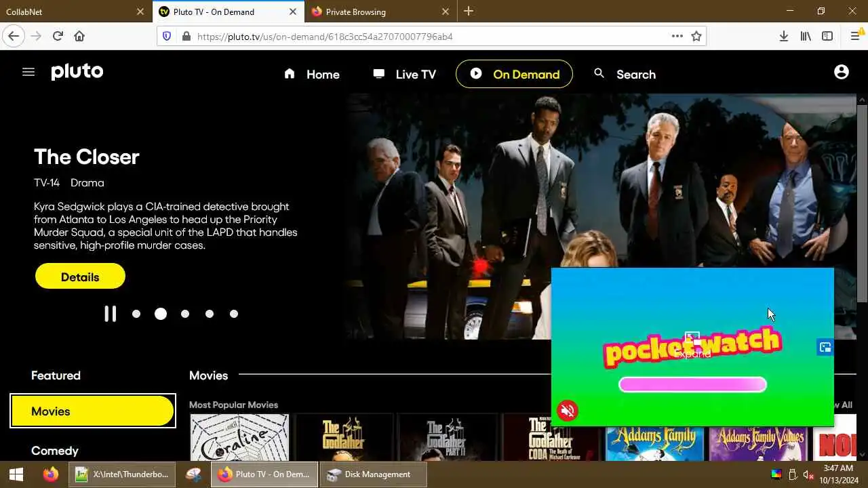Open The Godfather Part II poster
The width and height of the screenshot is (868, 488).
448,438
